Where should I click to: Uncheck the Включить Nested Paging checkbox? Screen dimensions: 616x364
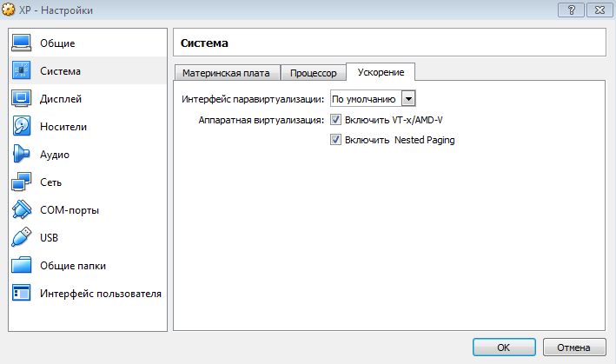(x=336, y=139)
